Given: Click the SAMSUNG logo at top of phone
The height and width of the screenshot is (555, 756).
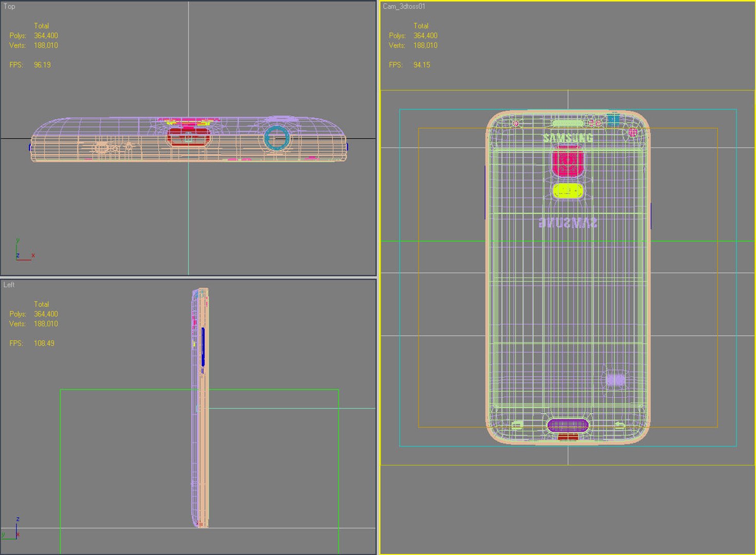Looking at the screenshot, I should [568, 138].
